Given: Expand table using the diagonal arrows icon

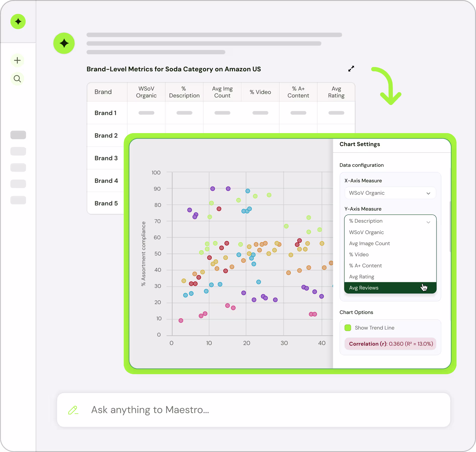Looking at the screenshot, I should [351, 69].
